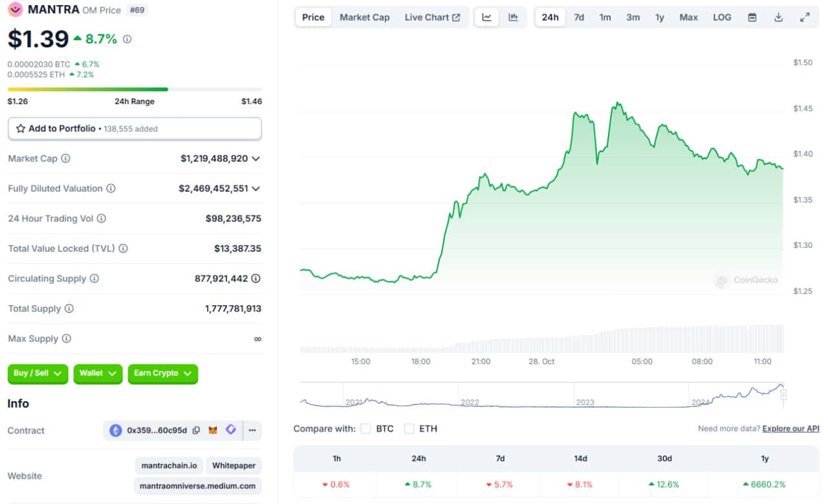Expand chart to fullscreen

coord(805,17)
